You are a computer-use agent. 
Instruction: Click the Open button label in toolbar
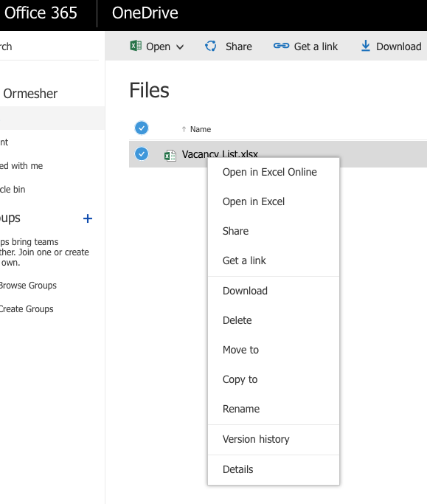point(158,46)
